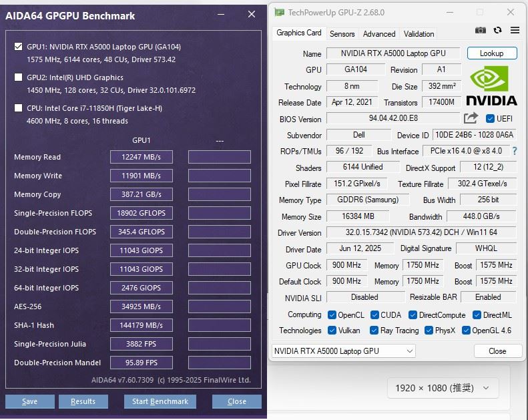The image size is (528, 420).
Task: Switch to the Sensors tab
Action: [x=342, y=34]
